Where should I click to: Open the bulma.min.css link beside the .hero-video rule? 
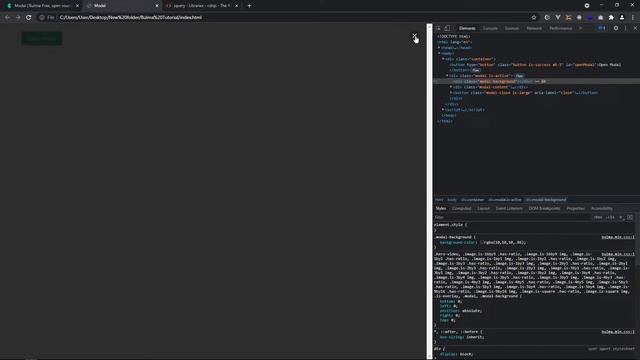click(x=618, y=254)
